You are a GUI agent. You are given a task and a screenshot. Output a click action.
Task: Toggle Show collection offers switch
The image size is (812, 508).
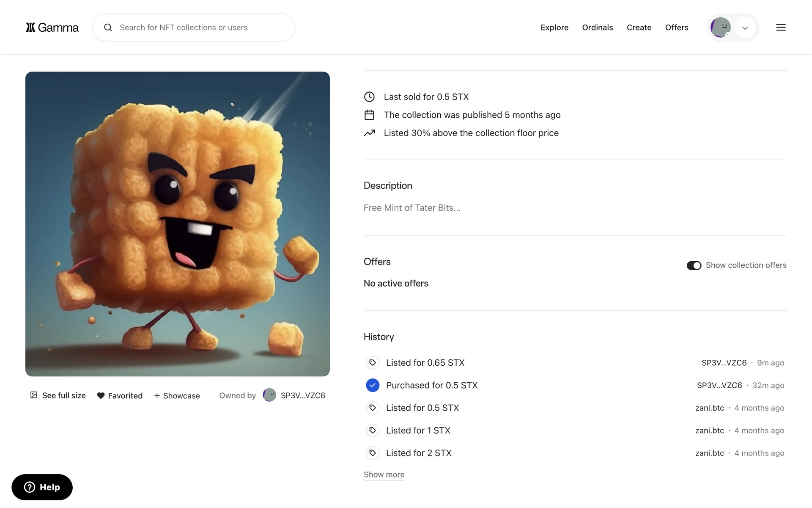click(x=694, y=265)
